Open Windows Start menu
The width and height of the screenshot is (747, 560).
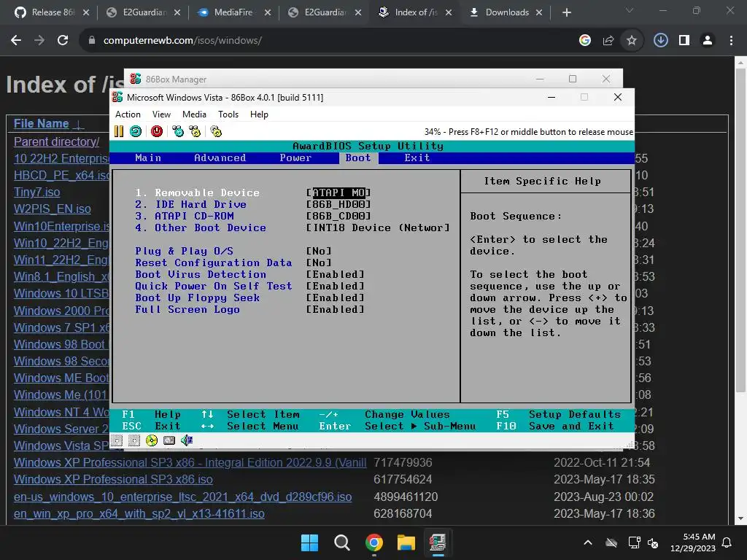309,542
